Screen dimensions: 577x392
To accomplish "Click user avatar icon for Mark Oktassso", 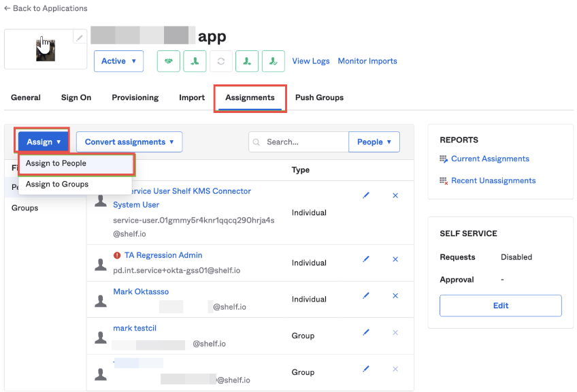I will (101, 301).
